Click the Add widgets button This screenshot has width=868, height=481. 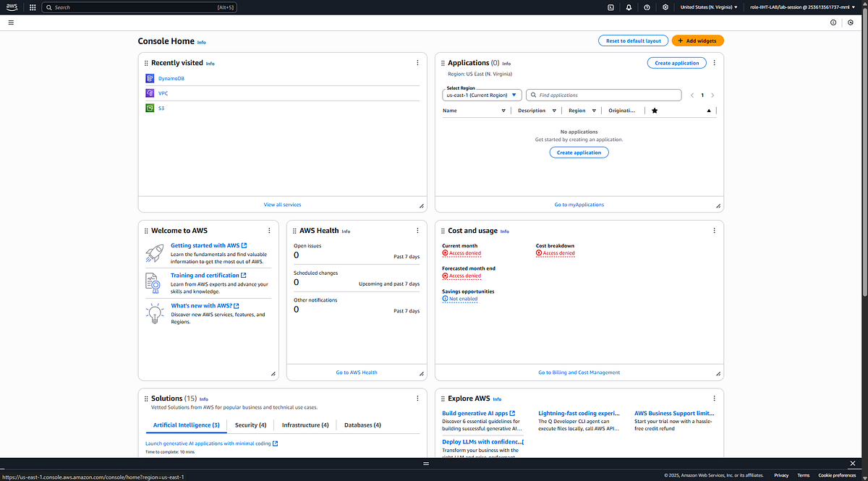coord(697,41)
